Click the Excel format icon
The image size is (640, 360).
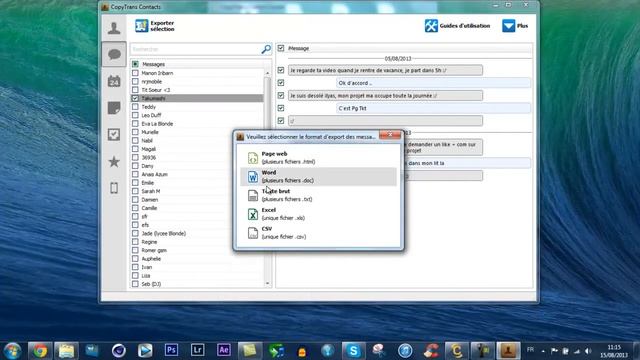253,214
